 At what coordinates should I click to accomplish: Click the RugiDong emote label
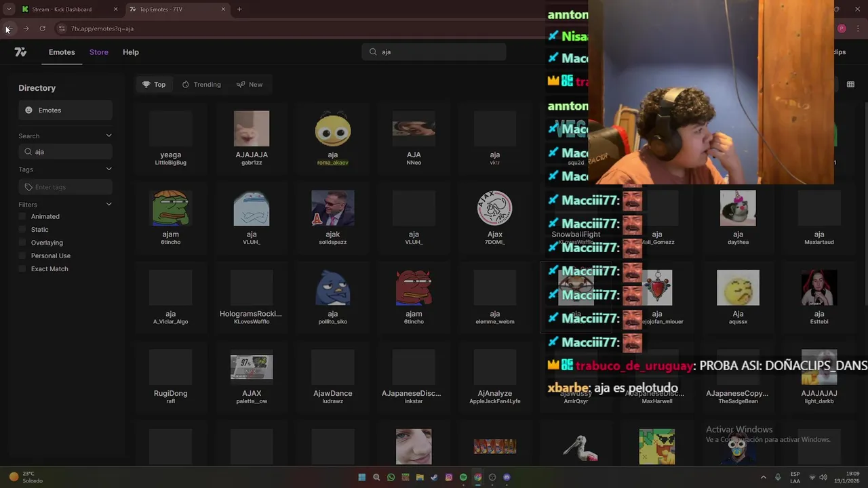(x=170, y=393)
